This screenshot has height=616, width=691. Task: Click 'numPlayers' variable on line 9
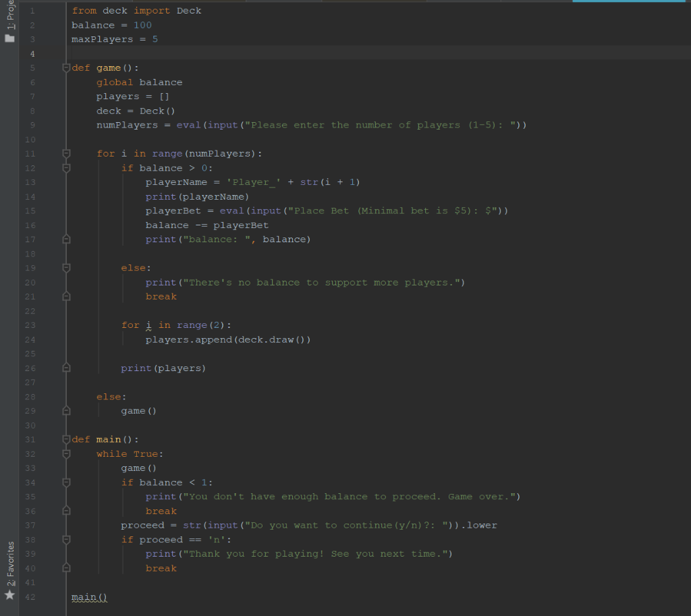pos(127,125)
